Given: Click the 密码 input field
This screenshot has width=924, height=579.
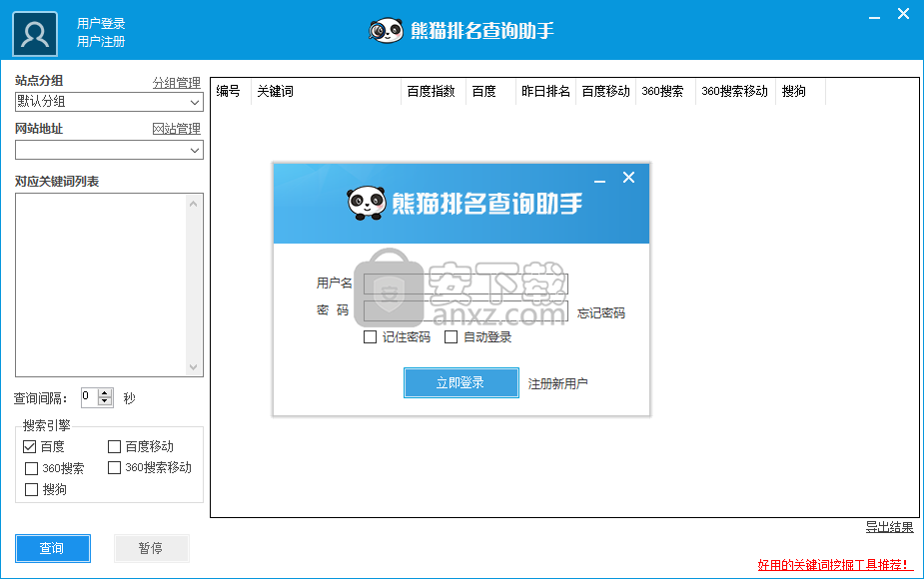Looking at the screenshot, I should coord(465,311).
